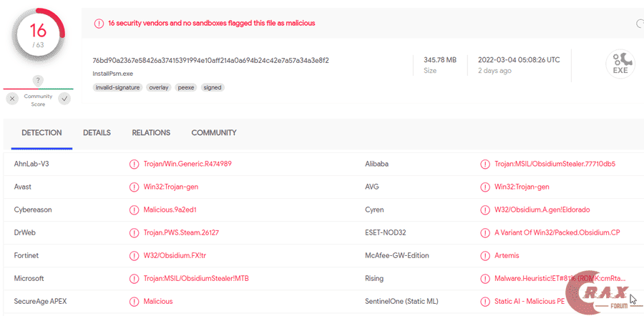The image size is (644, 316).
Task: Click the peexe tag
Action: point(185,87)
